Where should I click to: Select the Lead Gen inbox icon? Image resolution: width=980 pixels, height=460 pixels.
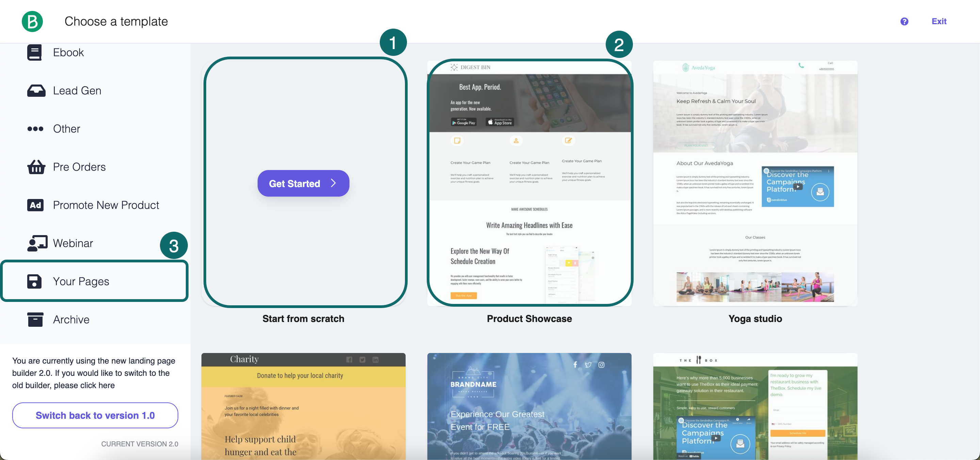click(36, 91)
